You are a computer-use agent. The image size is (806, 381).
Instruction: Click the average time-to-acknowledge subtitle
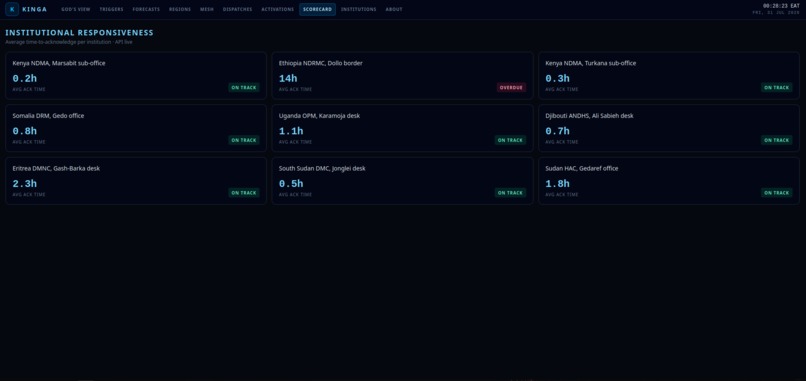point(69,42)
